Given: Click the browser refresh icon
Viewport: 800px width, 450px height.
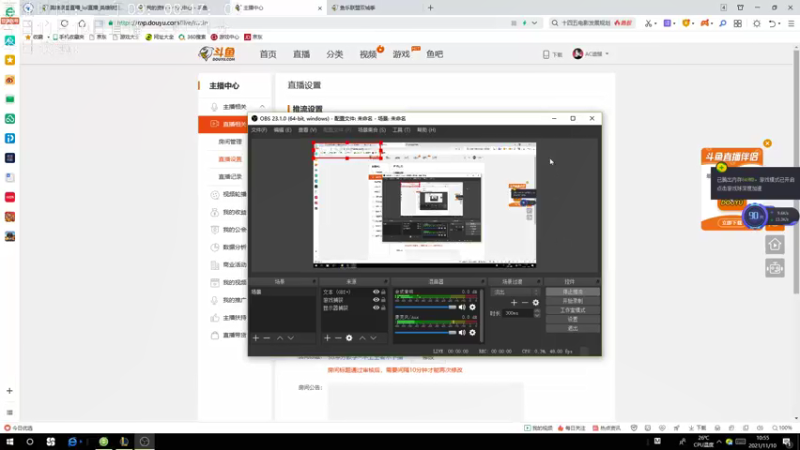Looking at the screenshot, I should pos(64,23).
